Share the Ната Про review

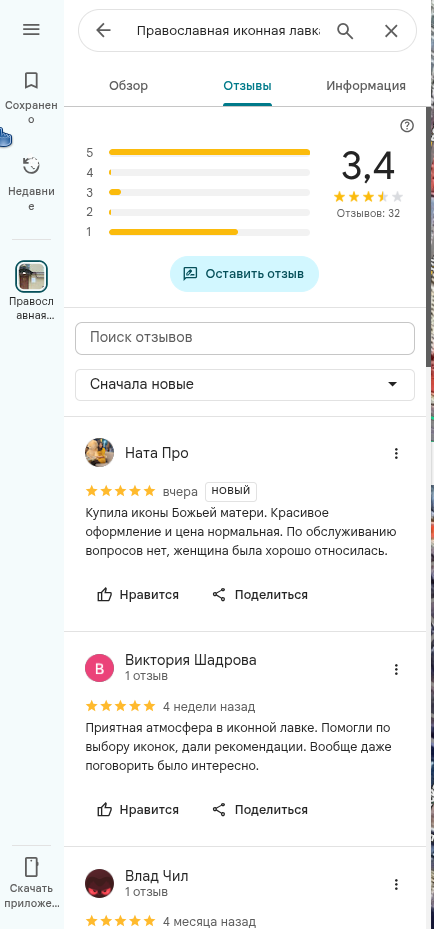260,594
